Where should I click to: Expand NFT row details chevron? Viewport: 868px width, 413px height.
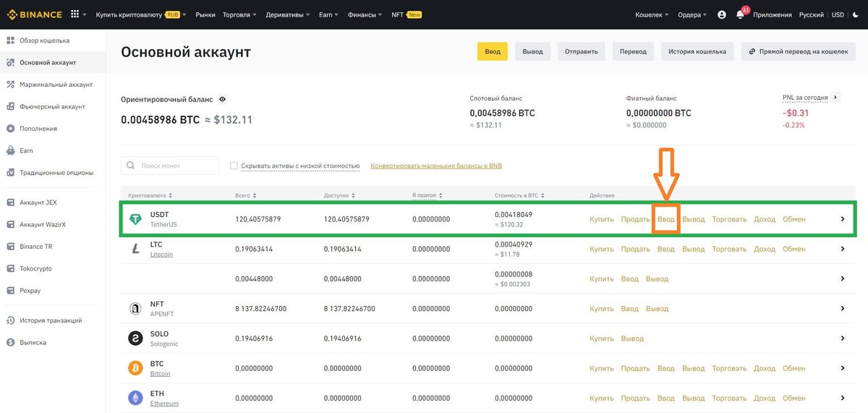tap(843, 309)
